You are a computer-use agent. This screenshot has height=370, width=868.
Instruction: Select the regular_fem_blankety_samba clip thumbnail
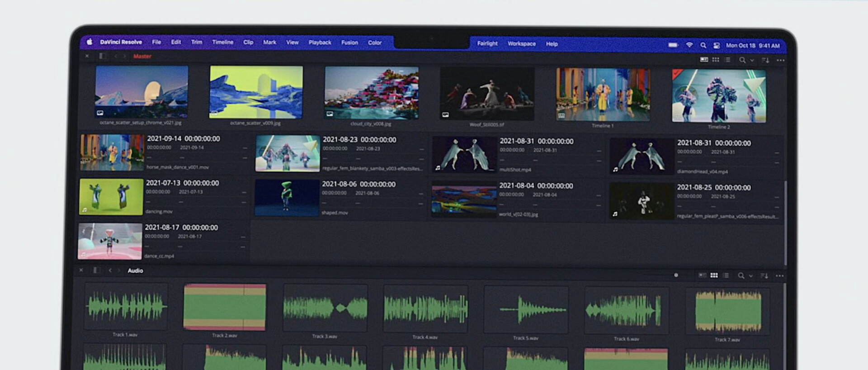[288, 153]
